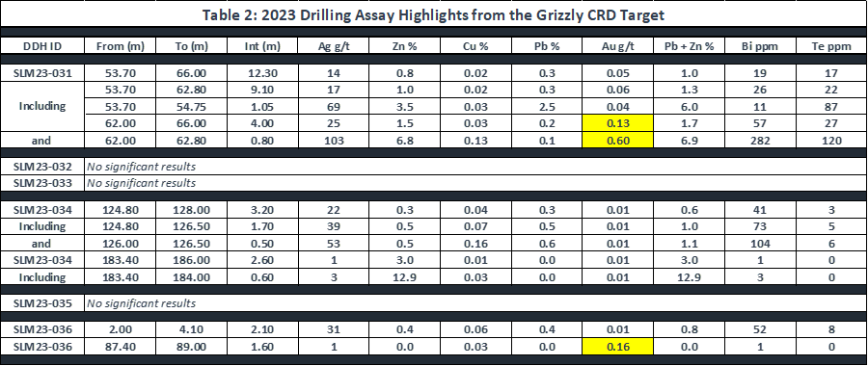This screenshot has height=366, width=868.
Task: Select the 282 Bi ppm value
Action: click(760, 141)
